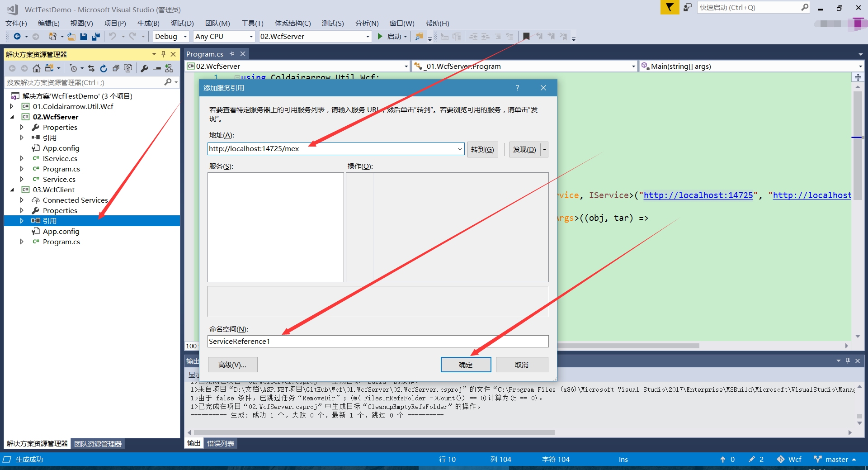868x470 pixels.
Task: Open the Discover button dropdown arrow
Action: point(544,149)
